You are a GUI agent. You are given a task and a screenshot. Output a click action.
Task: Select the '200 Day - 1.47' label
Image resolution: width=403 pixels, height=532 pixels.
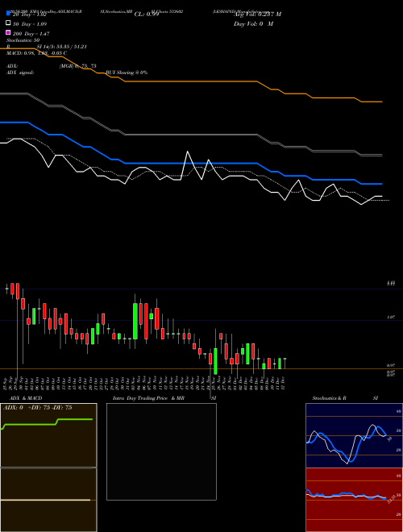31,34
